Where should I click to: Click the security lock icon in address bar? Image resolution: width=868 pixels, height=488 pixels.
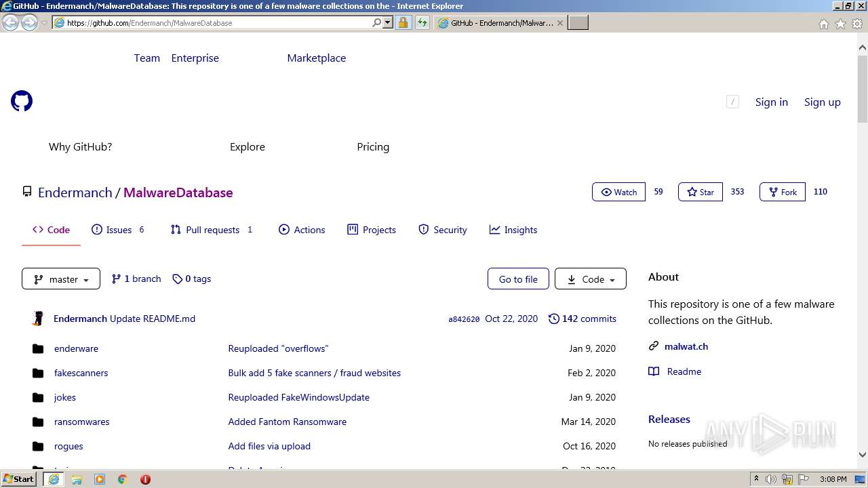(403, 22)
